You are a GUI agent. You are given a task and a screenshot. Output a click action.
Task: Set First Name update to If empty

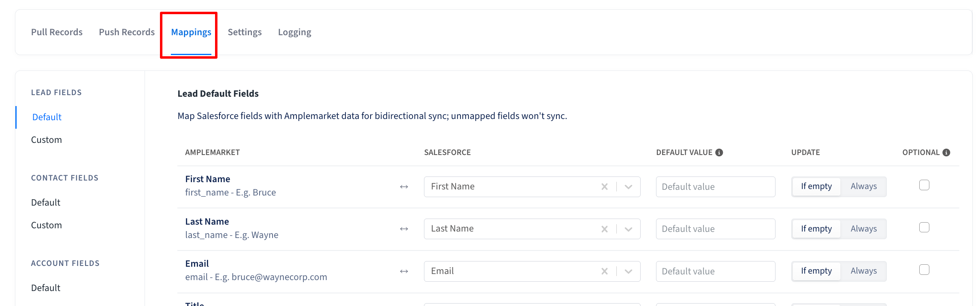point(816,187)
